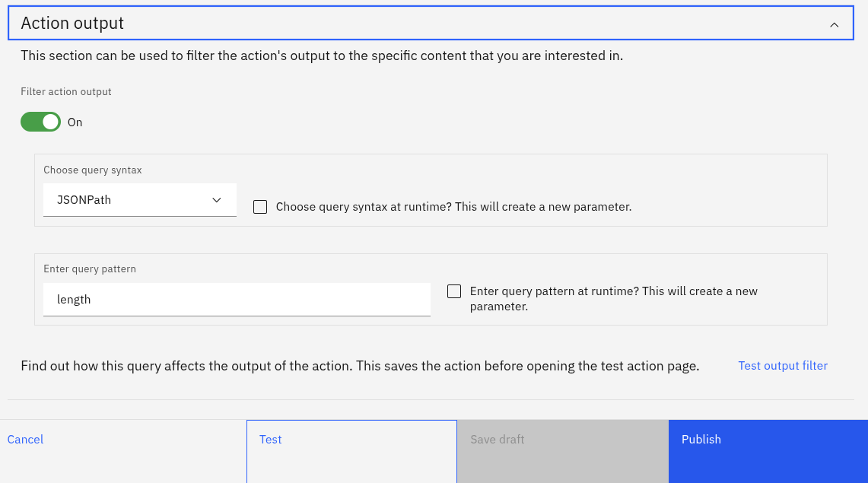Click the Test output filter link
The width and height of the screenshot is (868, 483).
(783, 366)
